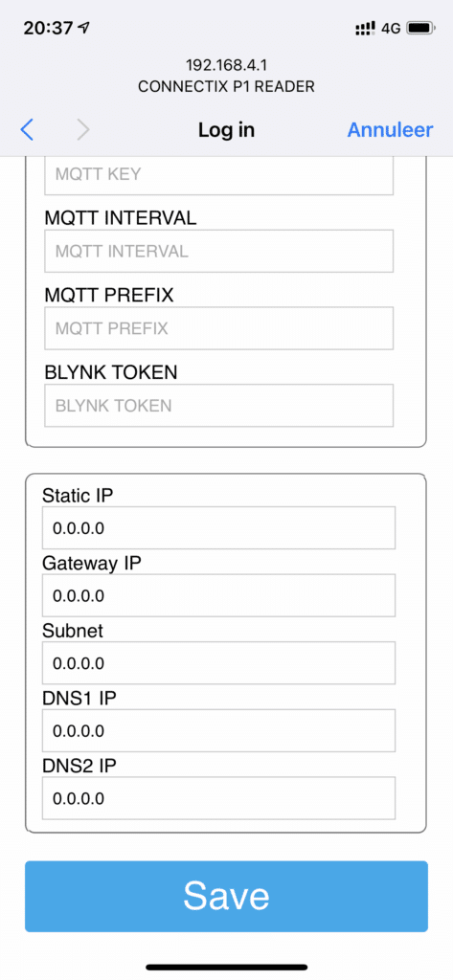The image size is (453, 980).
Task: Tap the 20:37 clock in status bar
Action: point(48,28)
